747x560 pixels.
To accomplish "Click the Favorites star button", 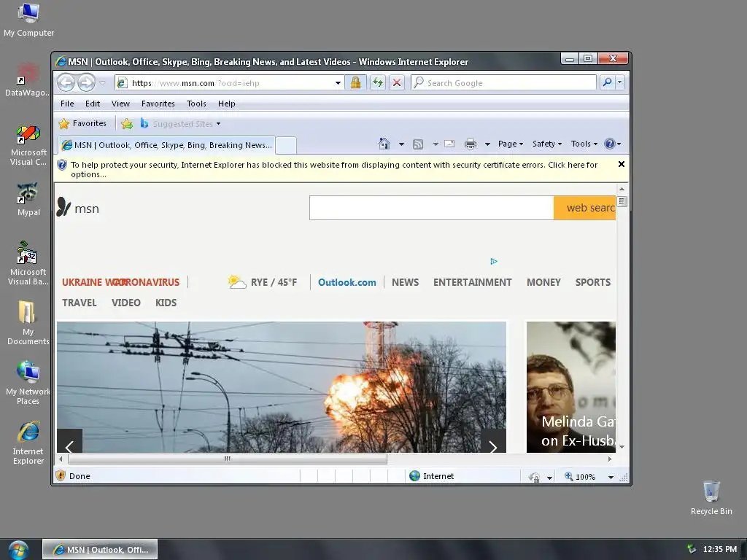I will [x=82, y=124].
